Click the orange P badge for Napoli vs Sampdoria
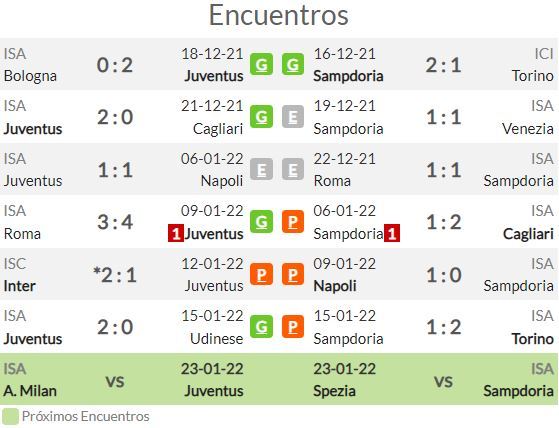Image resolution: width=559 pixels, height=428 pixels. click(293, 274)
